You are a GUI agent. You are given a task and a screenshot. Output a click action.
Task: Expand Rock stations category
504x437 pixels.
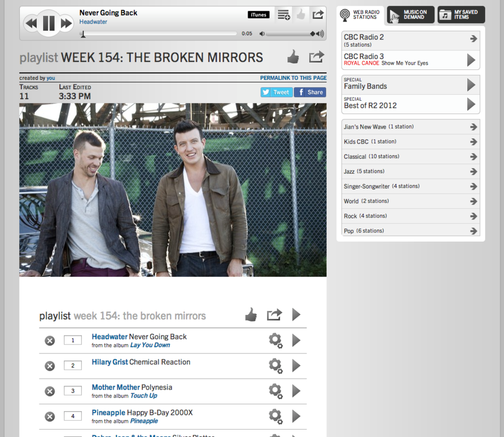(411, 216)
